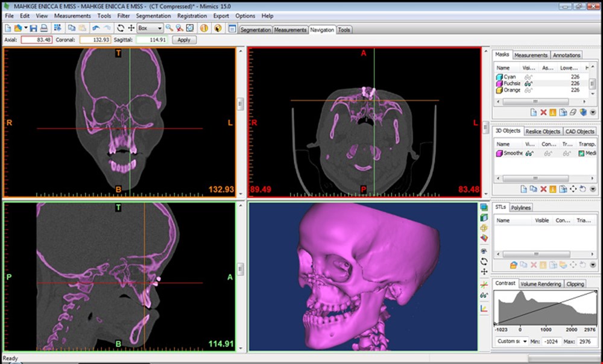Click the Coronal coordinate input field
Viewport: 603px width, 364px height.
point(95,40)
